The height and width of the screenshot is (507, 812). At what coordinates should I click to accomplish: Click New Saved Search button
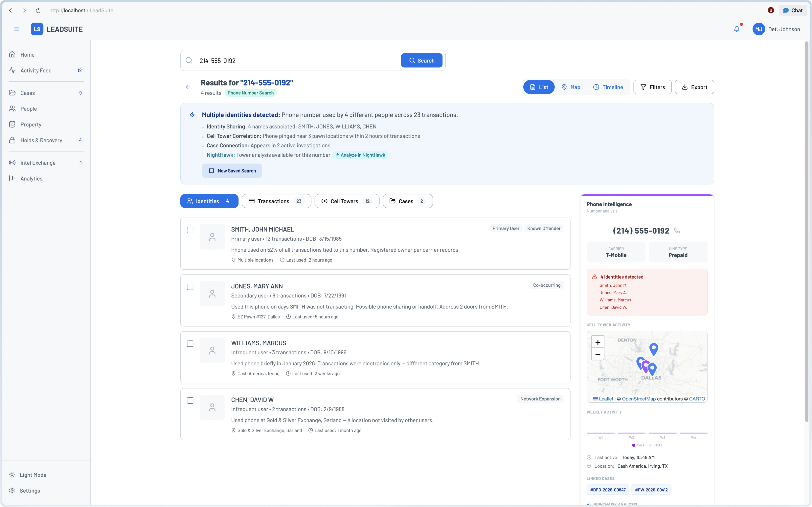232,171
